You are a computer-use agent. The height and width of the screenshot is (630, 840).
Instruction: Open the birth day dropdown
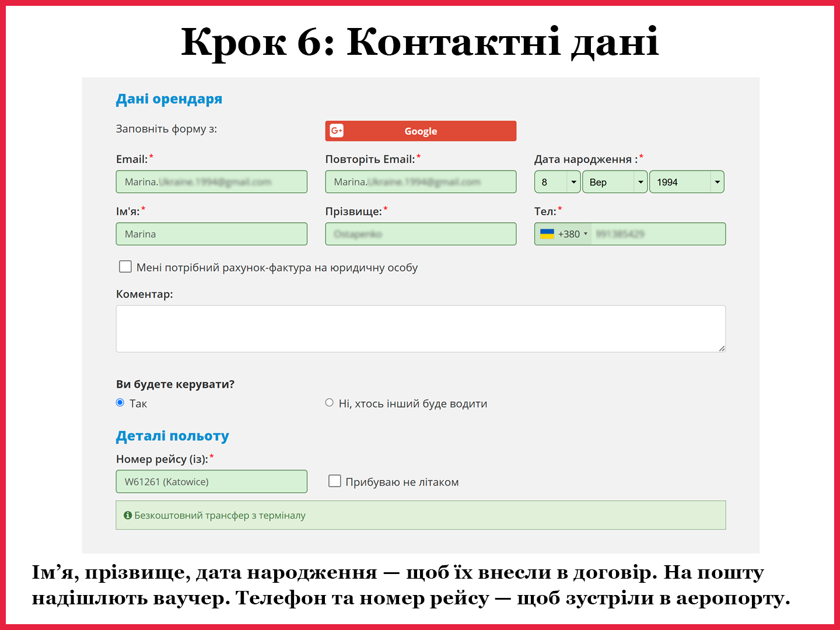tap(557, 182)
